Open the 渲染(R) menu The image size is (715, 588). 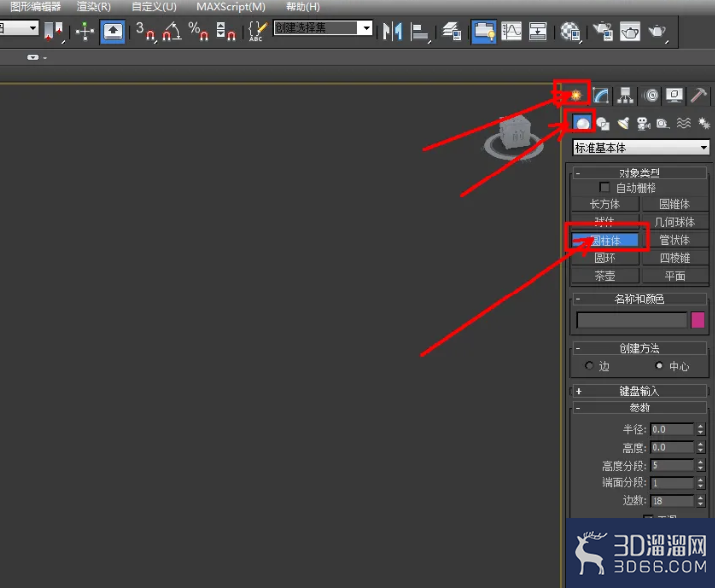[94, 6]
